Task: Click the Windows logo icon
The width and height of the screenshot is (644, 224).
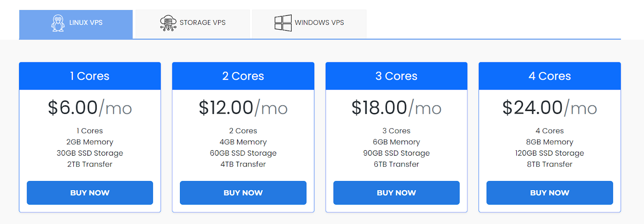Action: click(x=283, y=23)
